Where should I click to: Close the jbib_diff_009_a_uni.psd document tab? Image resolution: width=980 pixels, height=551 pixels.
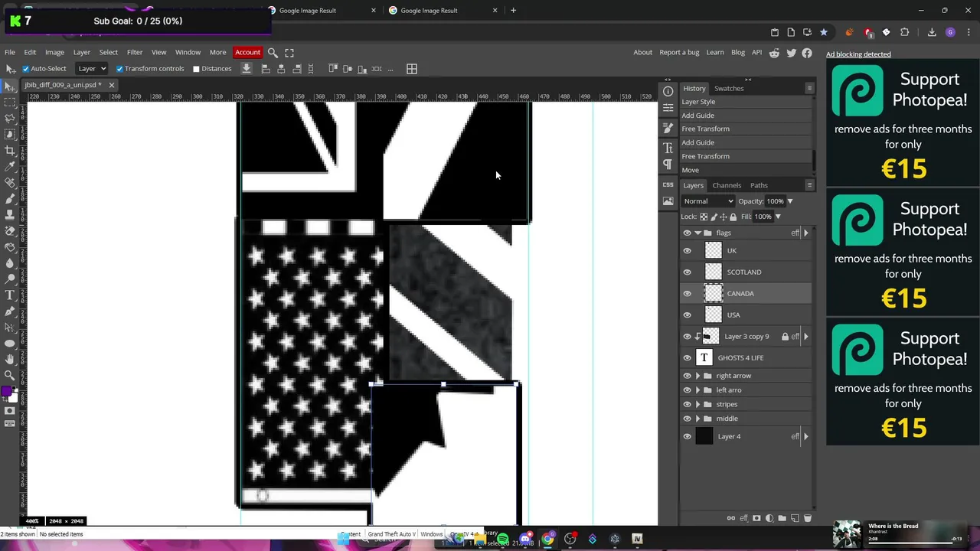(111, 85)
